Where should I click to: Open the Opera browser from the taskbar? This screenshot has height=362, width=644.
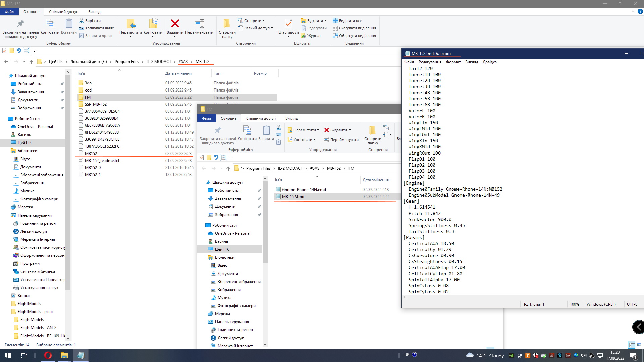point(48,355)
